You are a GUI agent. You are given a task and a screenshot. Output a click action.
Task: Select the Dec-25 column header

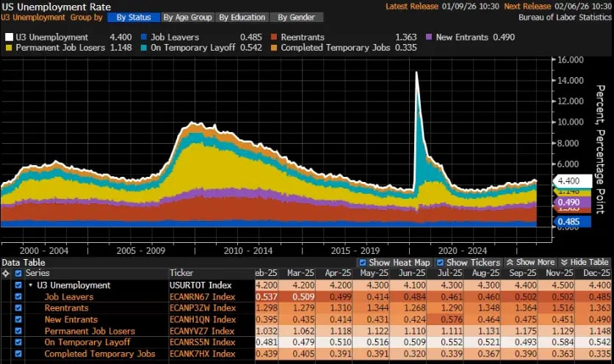point(595,273)
